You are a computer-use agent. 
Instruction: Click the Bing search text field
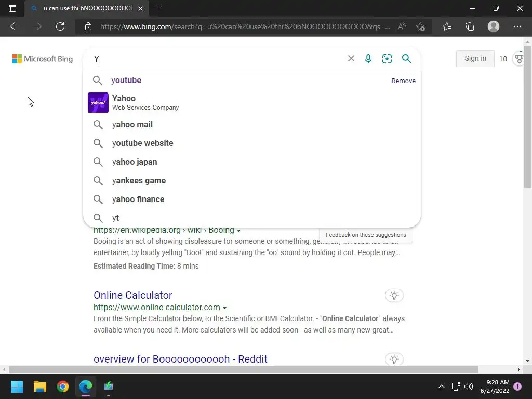tap(217, 59)
